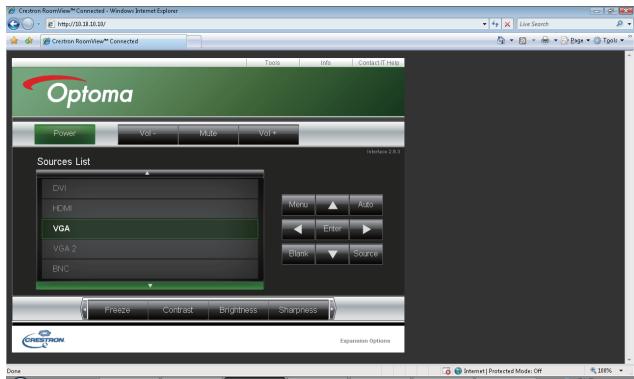Click the Live Search magnifier icon

click(x=619, y=24)
